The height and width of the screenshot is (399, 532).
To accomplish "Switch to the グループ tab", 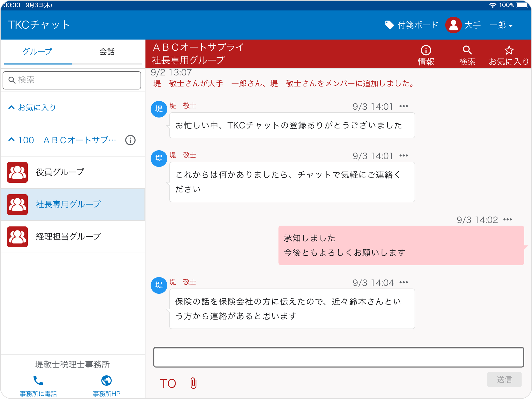I will [x=38, y=52].
